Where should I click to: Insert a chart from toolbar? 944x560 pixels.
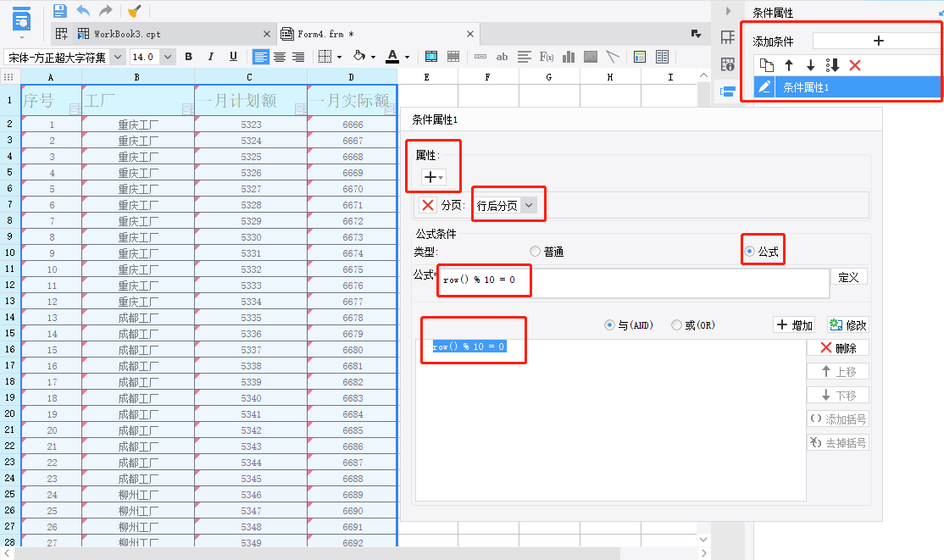569,57
